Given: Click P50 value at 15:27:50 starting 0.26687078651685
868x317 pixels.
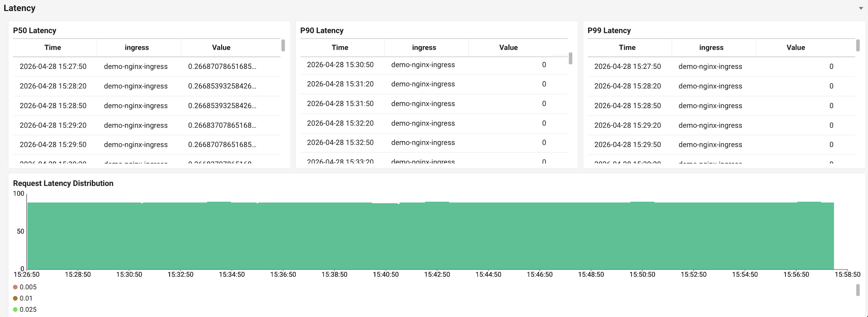Looking at the screenshot, I should (x=222, y=67).
